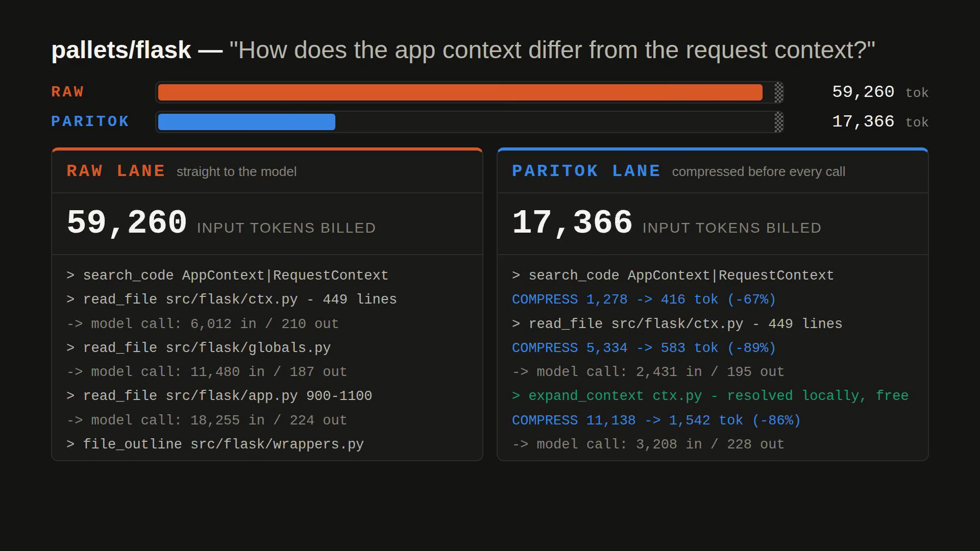Select the COMPRESS 1,278 -> 416 tok line
The width and height of the screenshot is (980, 551).
pyautogui.click(x=644, y=299)
